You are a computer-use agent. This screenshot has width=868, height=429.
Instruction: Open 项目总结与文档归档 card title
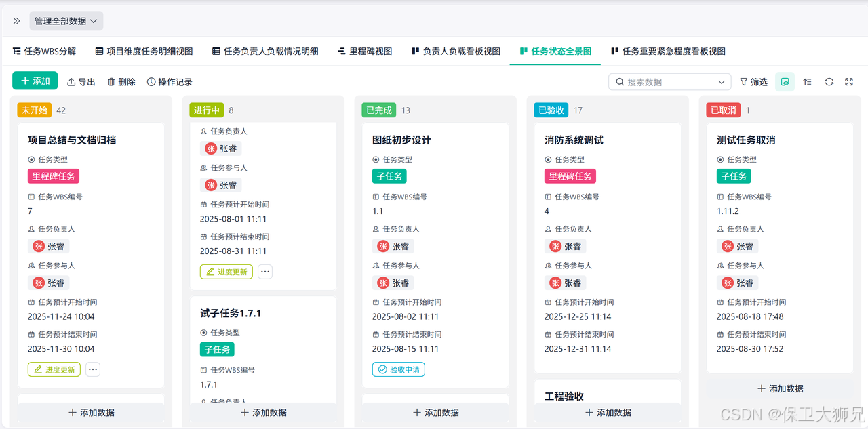coord(72,140)
